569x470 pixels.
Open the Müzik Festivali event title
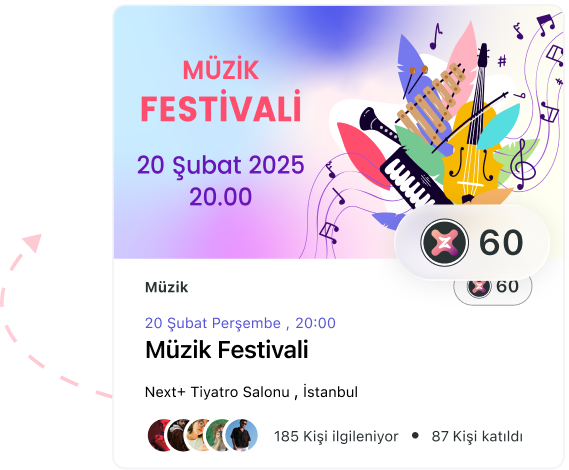[x=227, y=350]
